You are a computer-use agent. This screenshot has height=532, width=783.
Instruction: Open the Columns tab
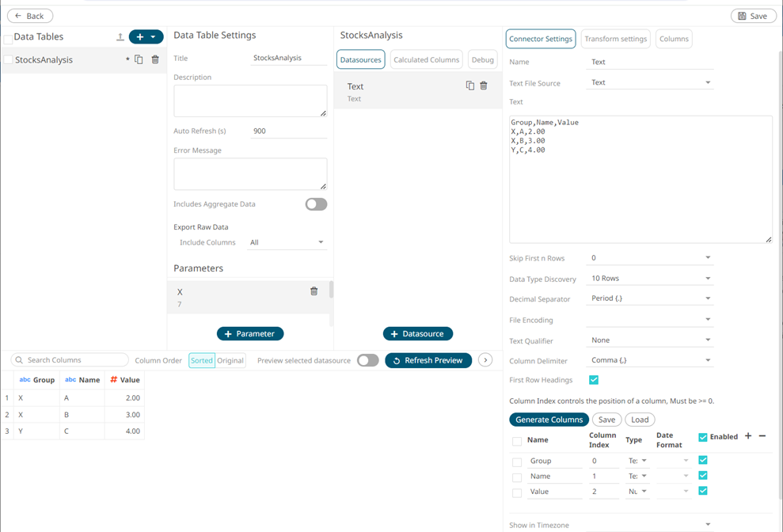click(674, 39)
